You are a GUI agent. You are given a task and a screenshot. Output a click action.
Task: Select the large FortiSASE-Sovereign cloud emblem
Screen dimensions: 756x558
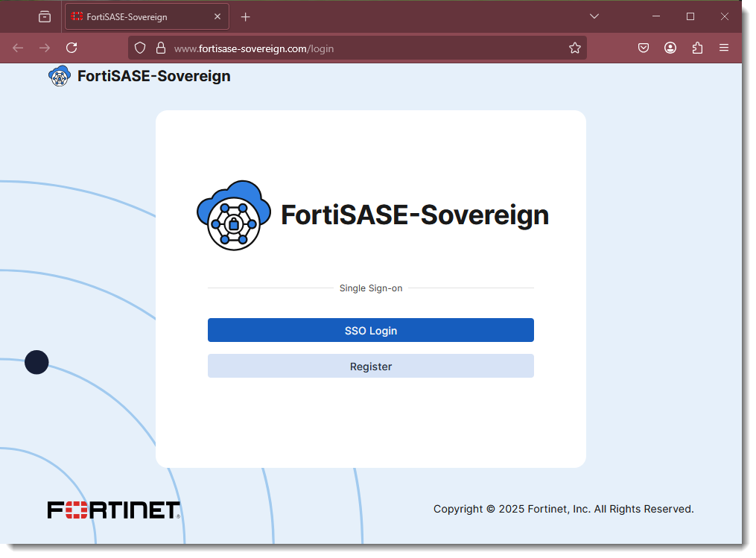(x=233, y=215)
